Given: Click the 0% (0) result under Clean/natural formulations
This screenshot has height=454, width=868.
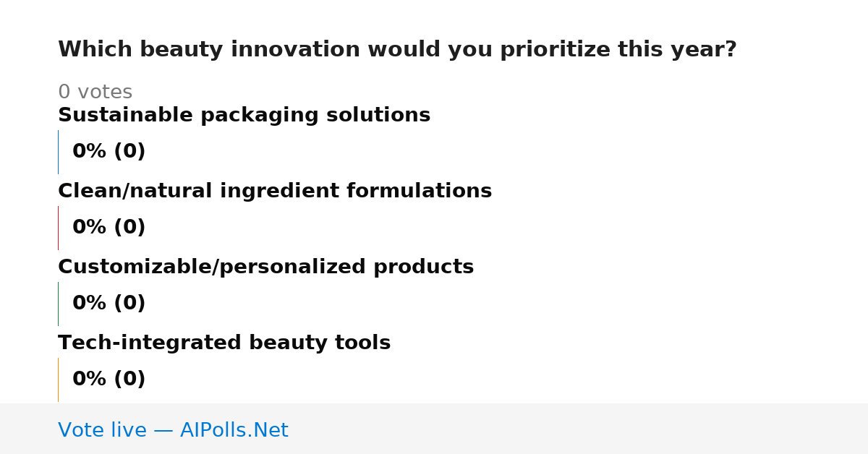Looking at the screenshot, I should coord(109,227).
